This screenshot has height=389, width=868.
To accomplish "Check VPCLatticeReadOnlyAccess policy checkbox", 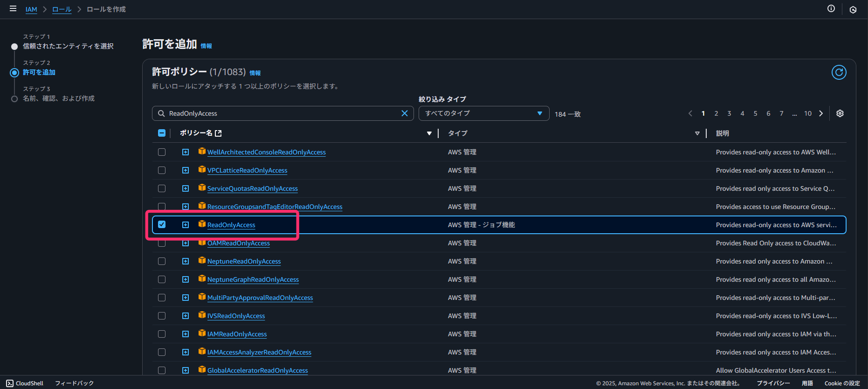I will tap(162, 170).
